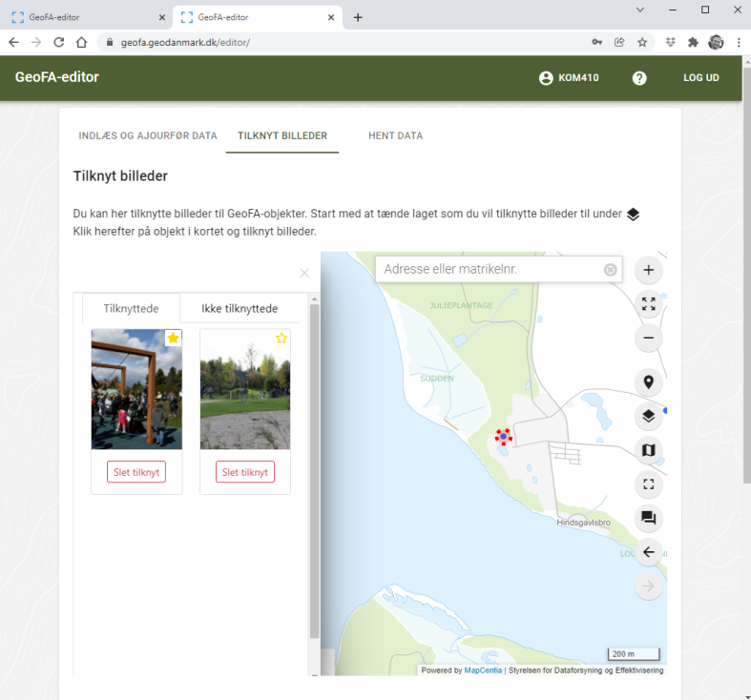751x700 pixels.
Task: Click the image panel vertical scrollbar
Action: (x=314, y=471)
